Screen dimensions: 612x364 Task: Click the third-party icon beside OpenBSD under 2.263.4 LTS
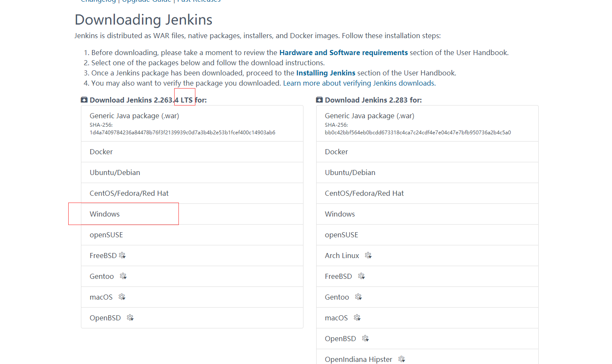coord(130,317)
